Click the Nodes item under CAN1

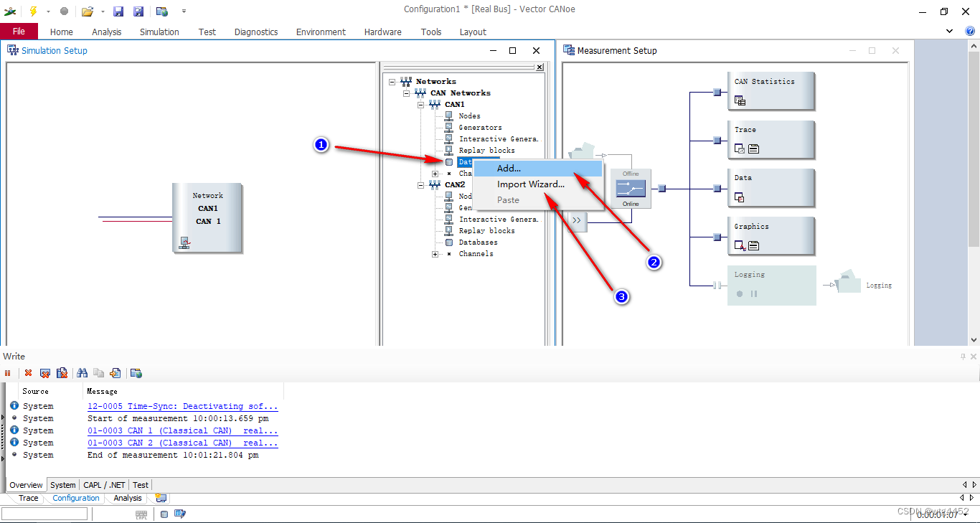(469, 116)
